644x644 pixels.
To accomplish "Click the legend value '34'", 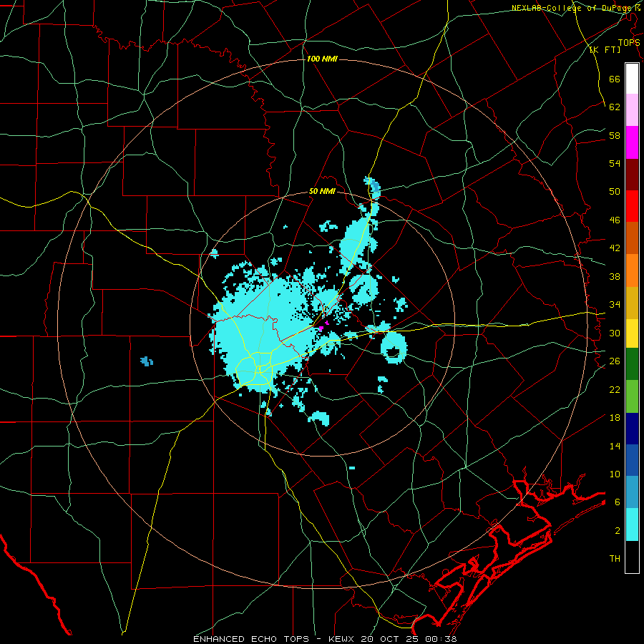I will (615, 304).
